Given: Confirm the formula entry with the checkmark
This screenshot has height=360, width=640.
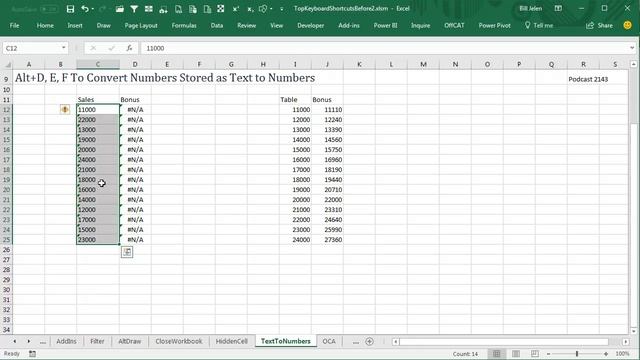Looking at the screenshot, I should pyautogui.click(x=111, y=48).
